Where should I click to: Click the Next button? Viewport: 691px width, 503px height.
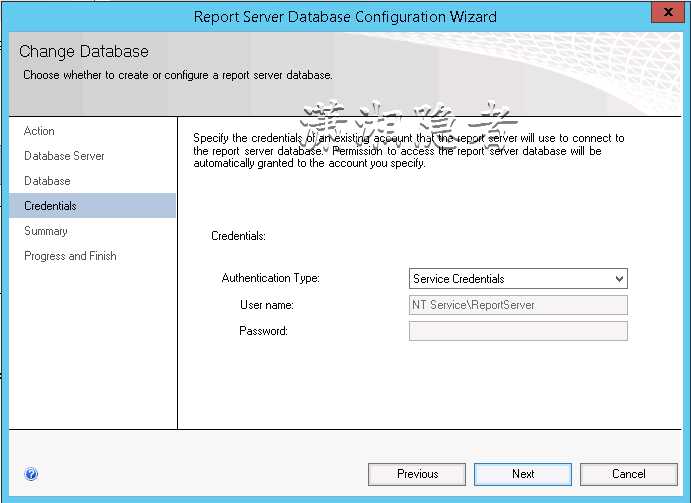(x=523, y=474)
